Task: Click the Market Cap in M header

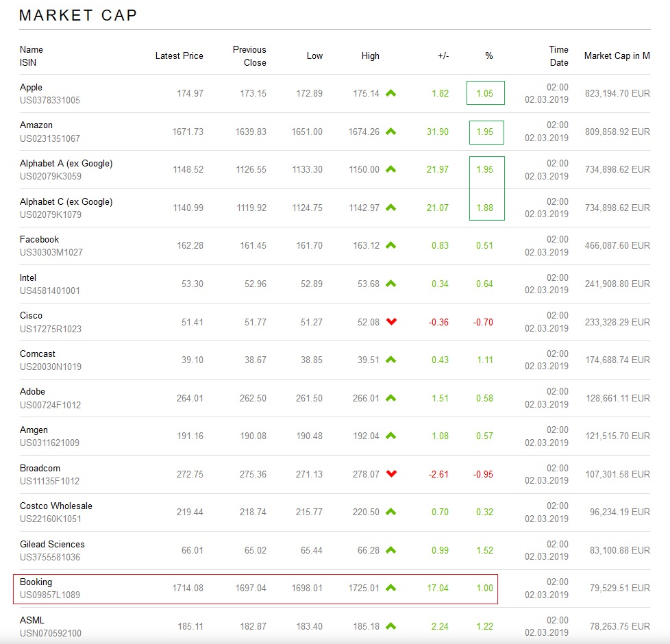Action: [x=617, y=56]
